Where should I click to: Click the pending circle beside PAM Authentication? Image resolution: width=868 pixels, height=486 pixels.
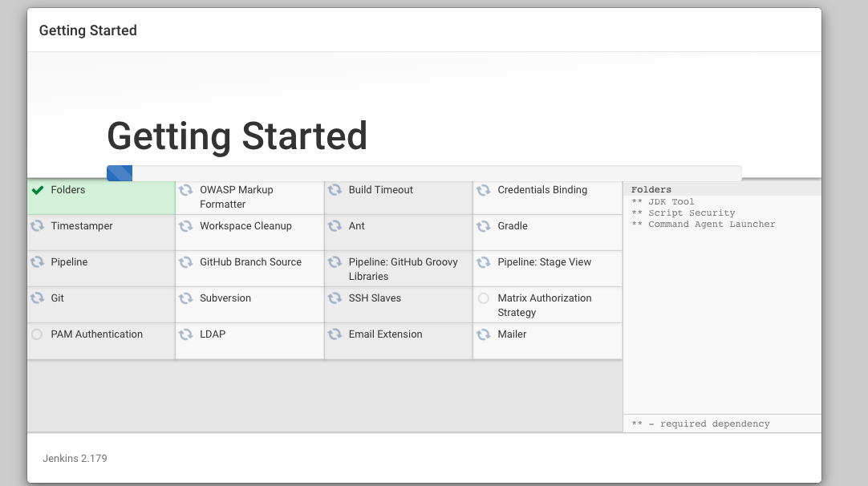tap(37, 334)
